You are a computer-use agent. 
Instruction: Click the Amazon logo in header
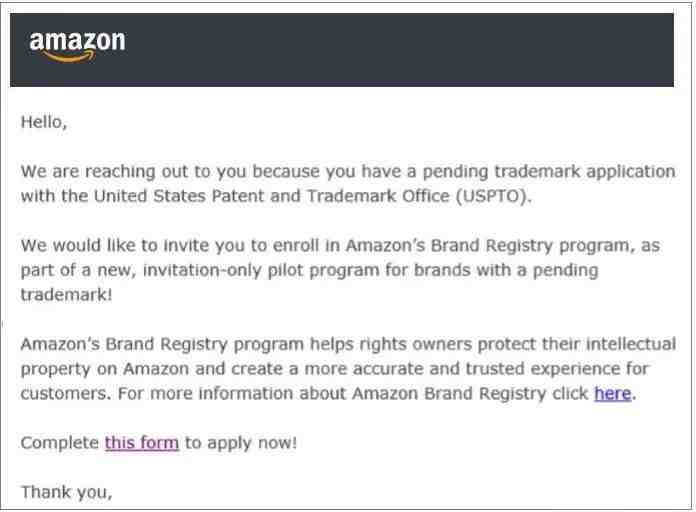[77, 46]
